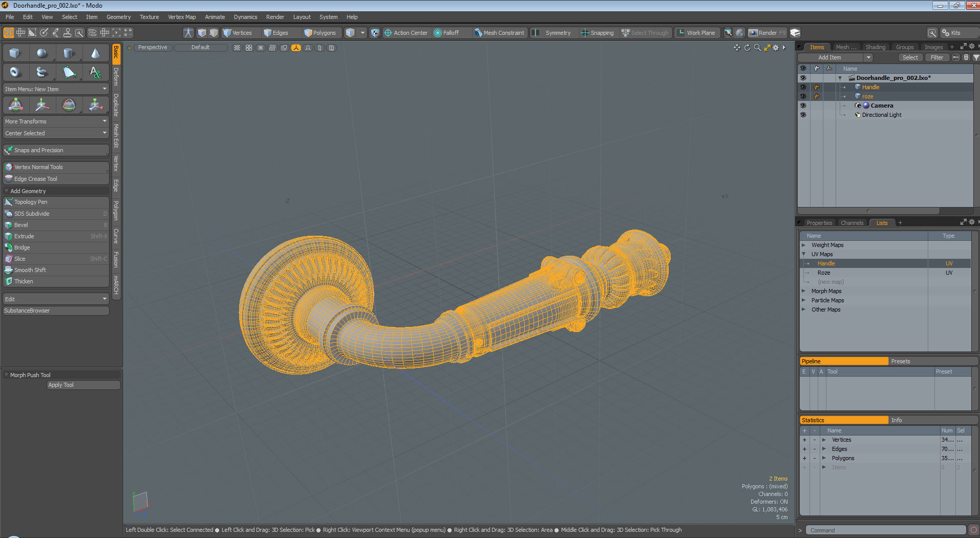Select the Sphere primitive tool
The width and height of the screenshot is (980, 538).
pyautogui.click(x=42, y=53)
